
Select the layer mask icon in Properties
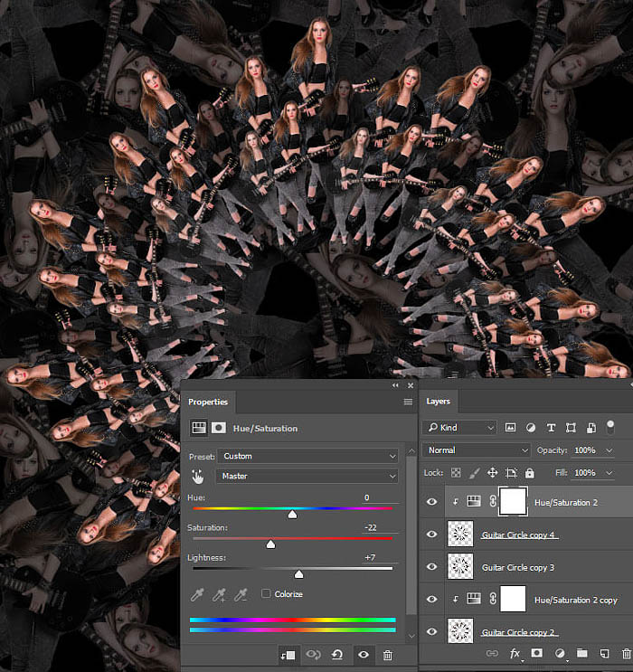[x=219, y=428]
